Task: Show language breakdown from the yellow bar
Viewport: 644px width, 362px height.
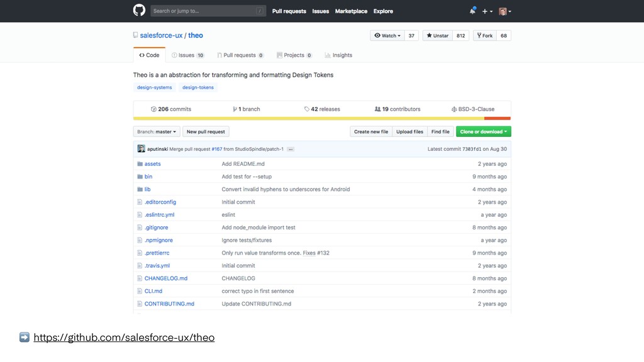Action: 309,119
